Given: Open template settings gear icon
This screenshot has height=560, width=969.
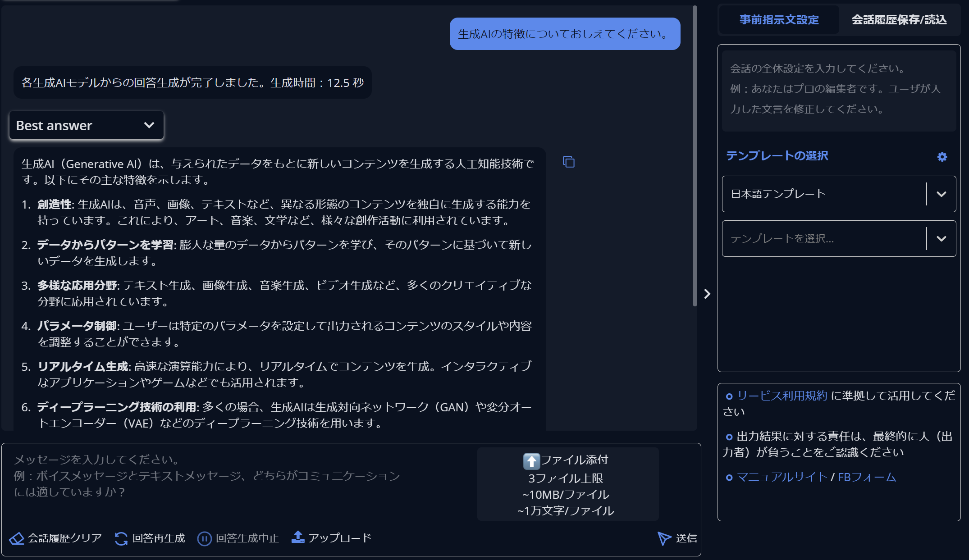Looking at the screenshot, I should [942, 157].
